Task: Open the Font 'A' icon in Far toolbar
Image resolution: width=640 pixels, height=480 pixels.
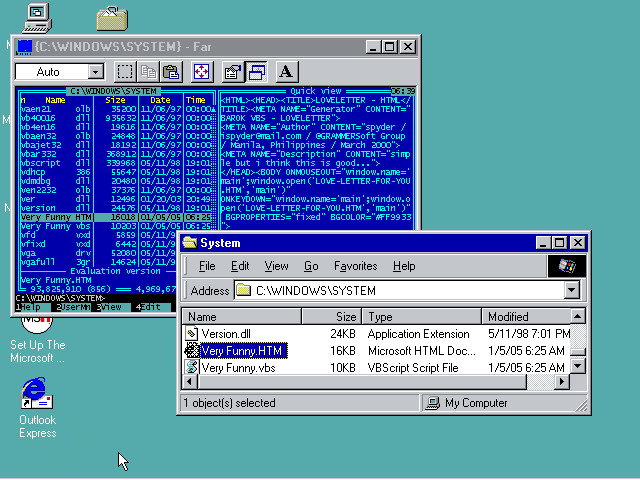Action: point(287,72)
